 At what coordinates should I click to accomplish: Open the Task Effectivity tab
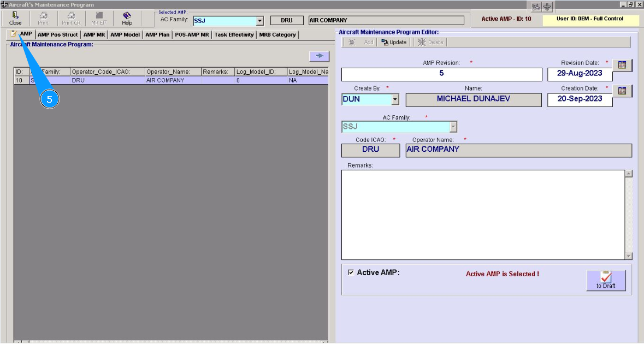coord(233,34)
